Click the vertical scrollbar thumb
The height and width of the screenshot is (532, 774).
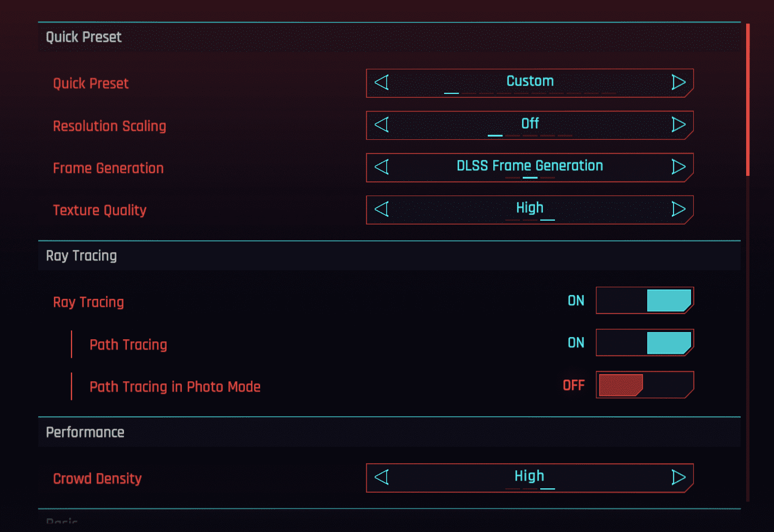748,99
